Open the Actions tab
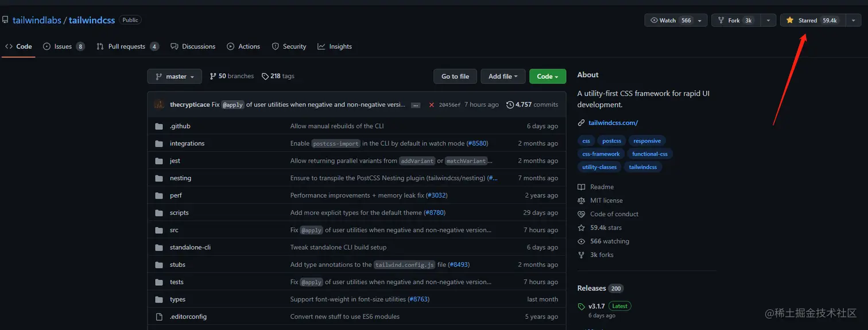Image resolution: width=868 pixels, height=330 pixels. [x=243, y=47]
